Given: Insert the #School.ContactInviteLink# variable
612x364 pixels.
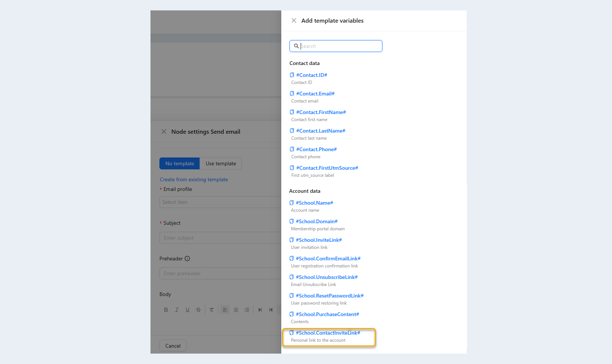Looking at the screenshot, I should [328, 333].
